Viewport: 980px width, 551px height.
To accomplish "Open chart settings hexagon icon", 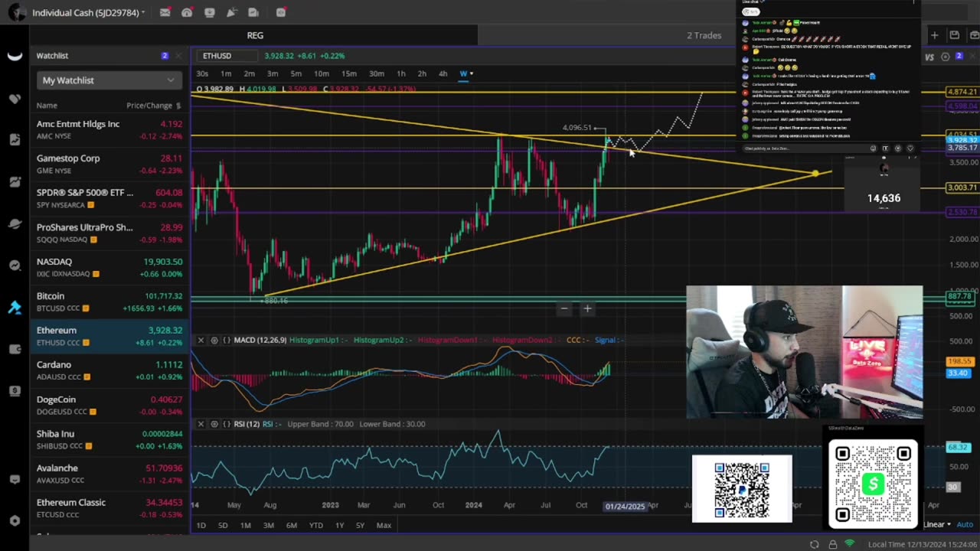I will [946, 57].
